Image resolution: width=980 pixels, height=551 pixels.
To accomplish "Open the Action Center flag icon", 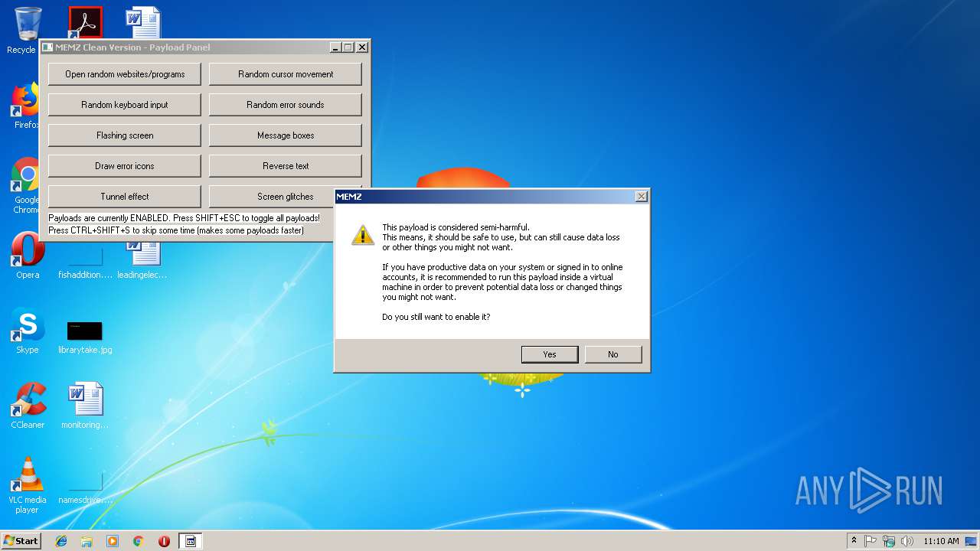I will tap(871, 541).
